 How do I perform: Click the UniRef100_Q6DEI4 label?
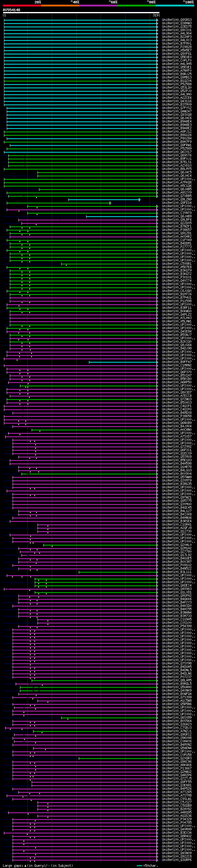coord(176,585)
